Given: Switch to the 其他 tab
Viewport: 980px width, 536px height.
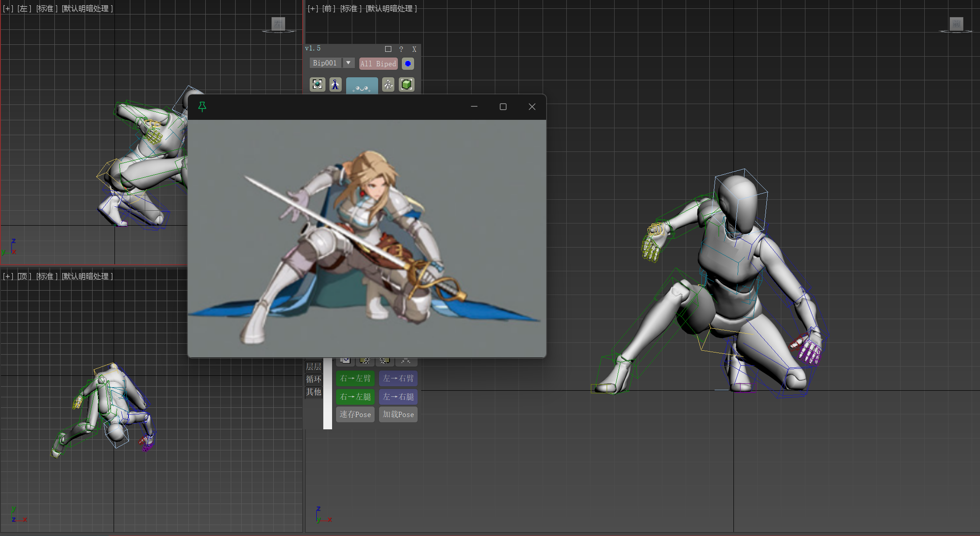Looking at the screenshot, I should (314, 392).
